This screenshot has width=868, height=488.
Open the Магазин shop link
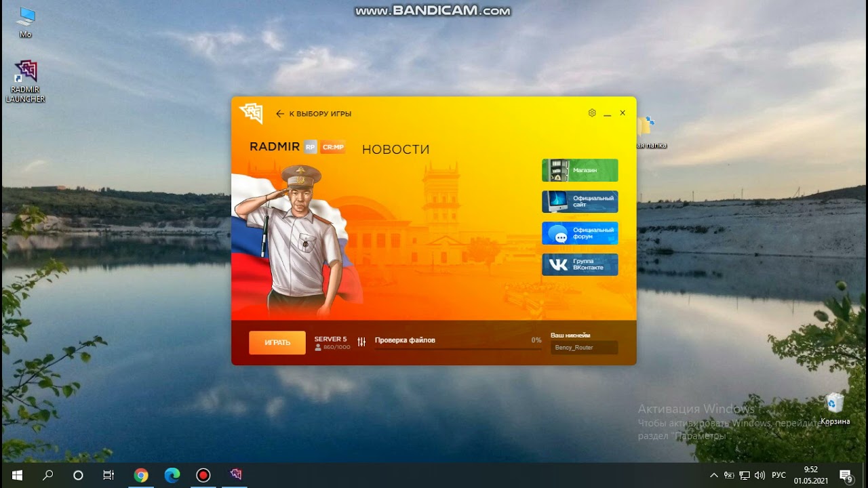[x=580, y=170]
